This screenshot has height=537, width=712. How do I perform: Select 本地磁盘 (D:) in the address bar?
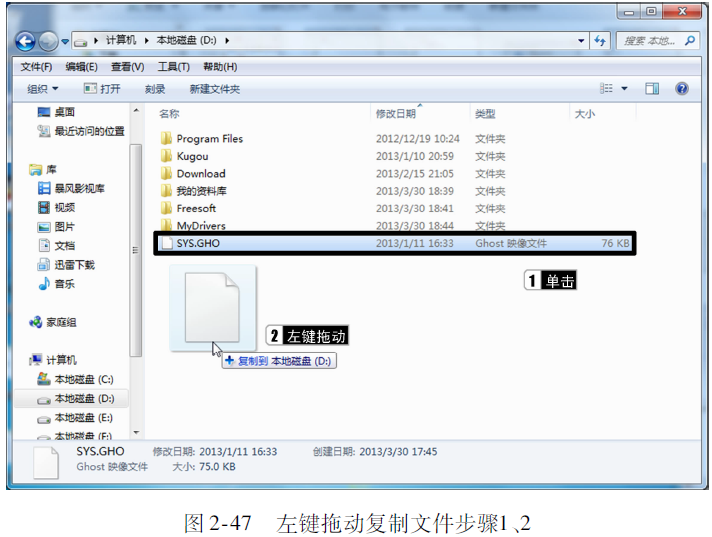186,40
